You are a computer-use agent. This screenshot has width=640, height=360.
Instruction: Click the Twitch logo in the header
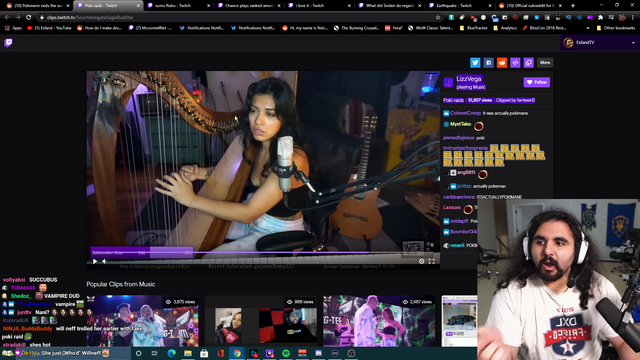tap(8, 43)
